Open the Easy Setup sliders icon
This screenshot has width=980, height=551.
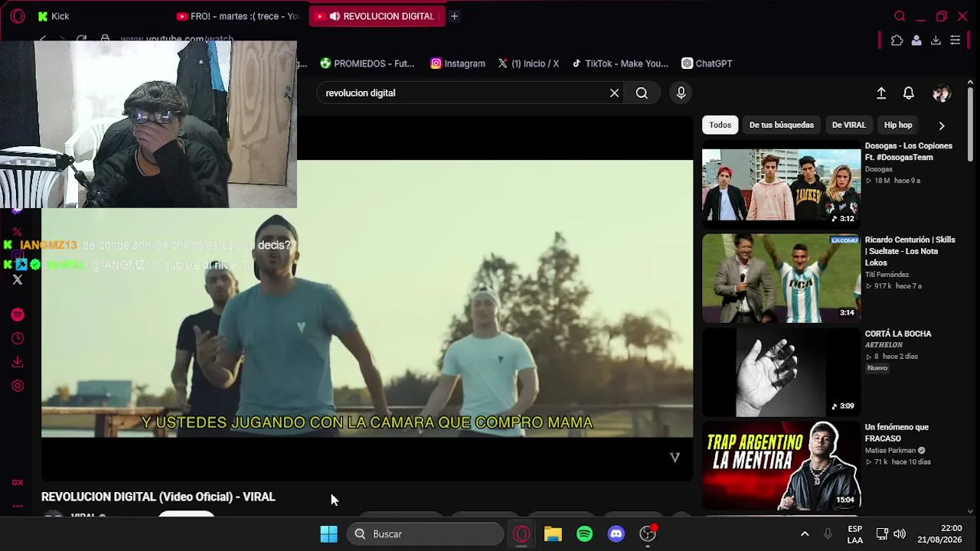coord(955,41)
